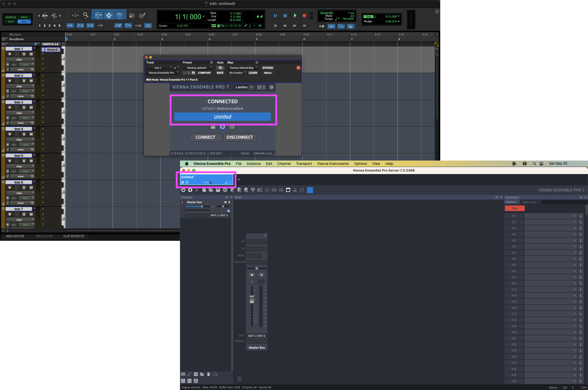Open the Vienna Instruments menu
Screen dimensions: 588x390
tap(333, 164)
